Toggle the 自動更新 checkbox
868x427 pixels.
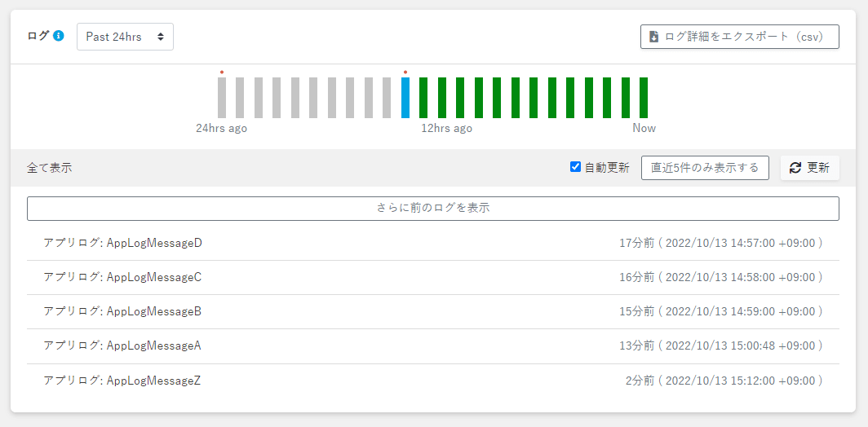pos(576,167)
